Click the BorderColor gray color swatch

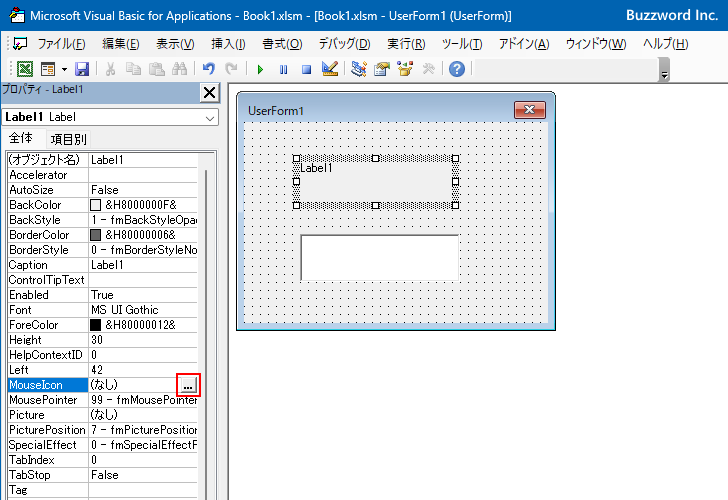tap(95, 235)
